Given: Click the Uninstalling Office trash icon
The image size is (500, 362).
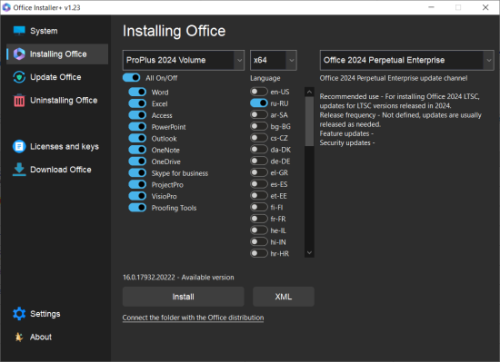Looking at the screenshot, I should point(19,100).
